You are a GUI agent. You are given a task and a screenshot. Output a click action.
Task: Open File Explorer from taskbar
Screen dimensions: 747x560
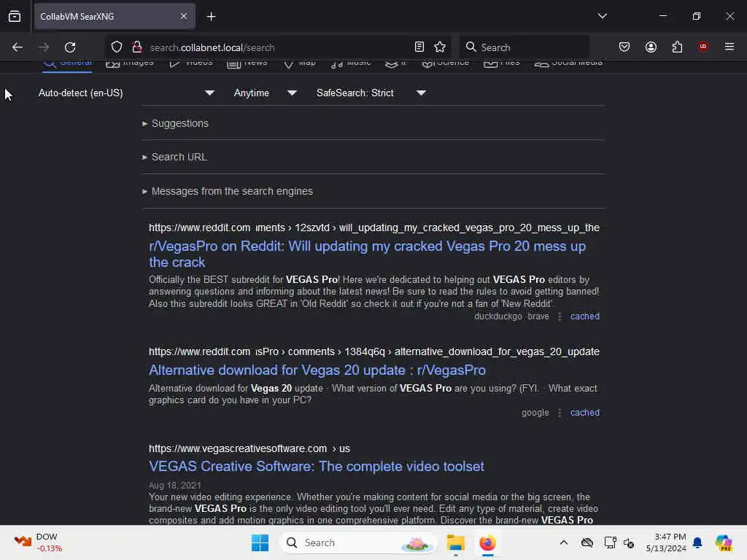coord(455,542)
